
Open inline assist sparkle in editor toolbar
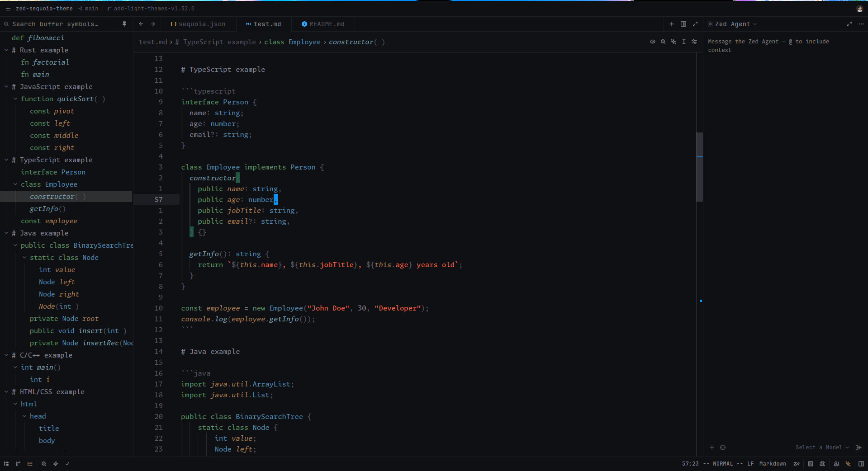[674, 42]
